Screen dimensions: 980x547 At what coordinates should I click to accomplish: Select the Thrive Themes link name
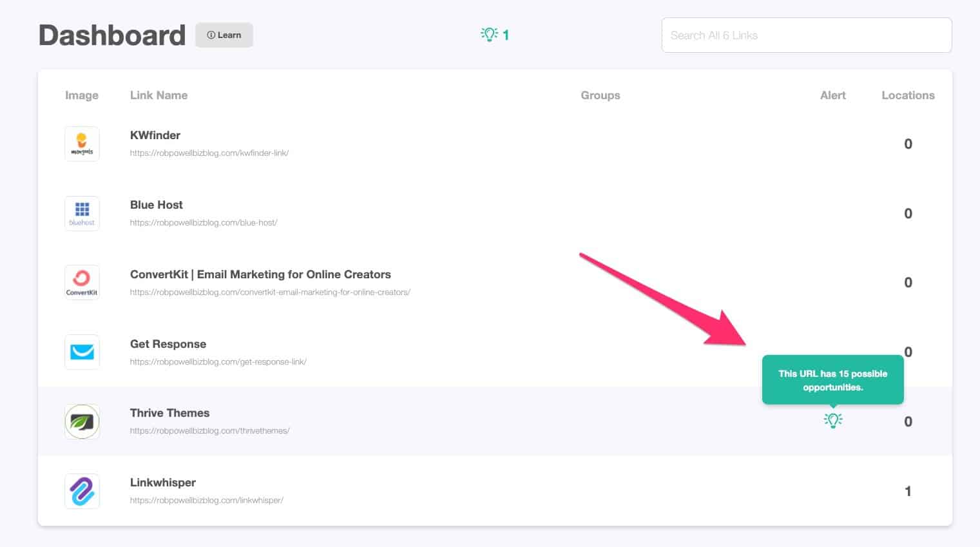click(169, 413)
